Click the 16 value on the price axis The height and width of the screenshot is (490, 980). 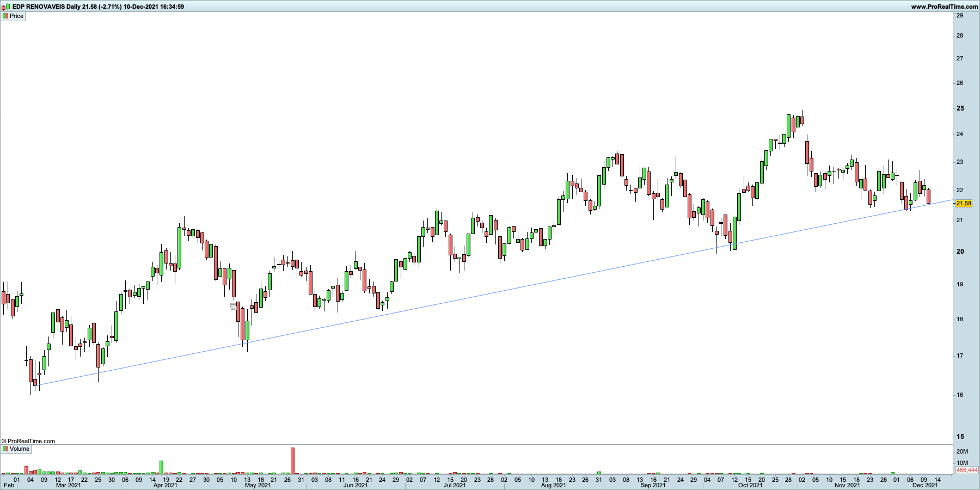point(960,395)
